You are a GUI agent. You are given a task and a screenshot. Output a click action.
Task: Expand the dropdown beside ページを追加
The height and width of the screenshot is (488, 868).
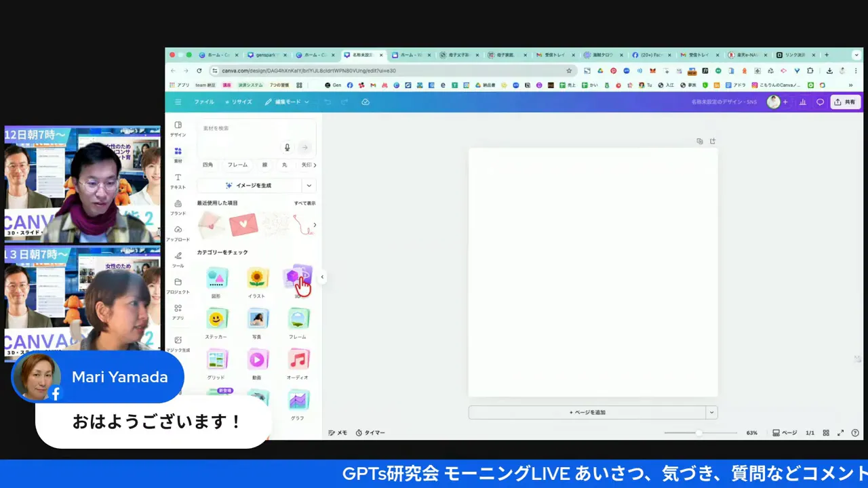711,412
